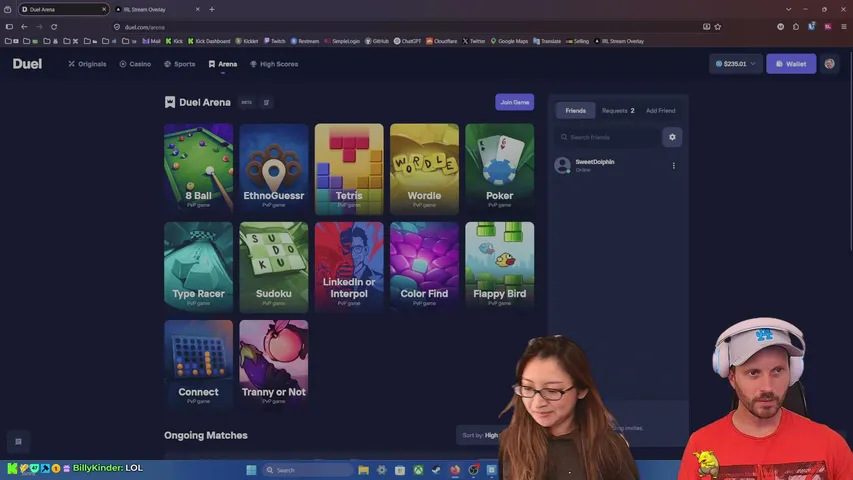Open the Restream bookmark
The height and width of the screenshot is (480, 853).
click(x=305, y=41)
